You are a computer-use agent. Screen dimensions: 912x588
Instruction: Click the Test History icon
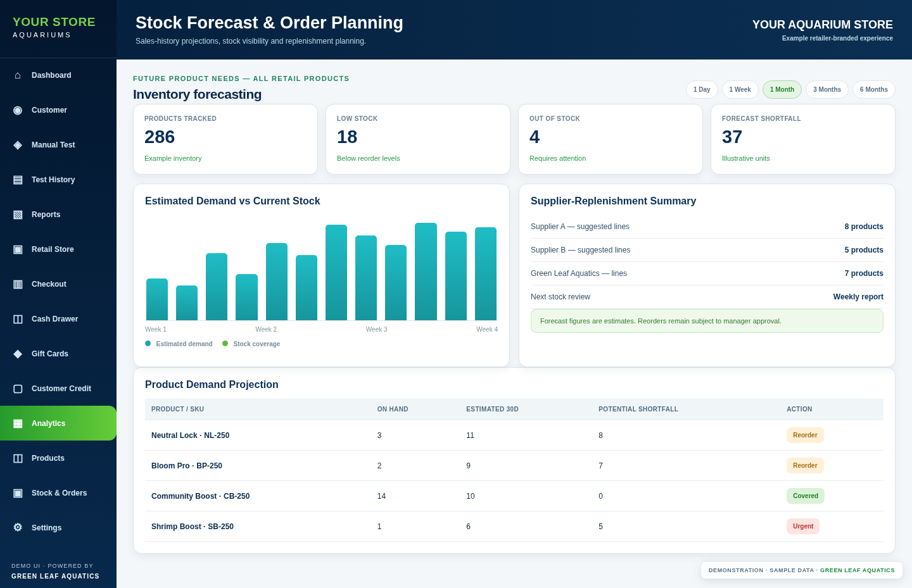click(x=18, y=180)
